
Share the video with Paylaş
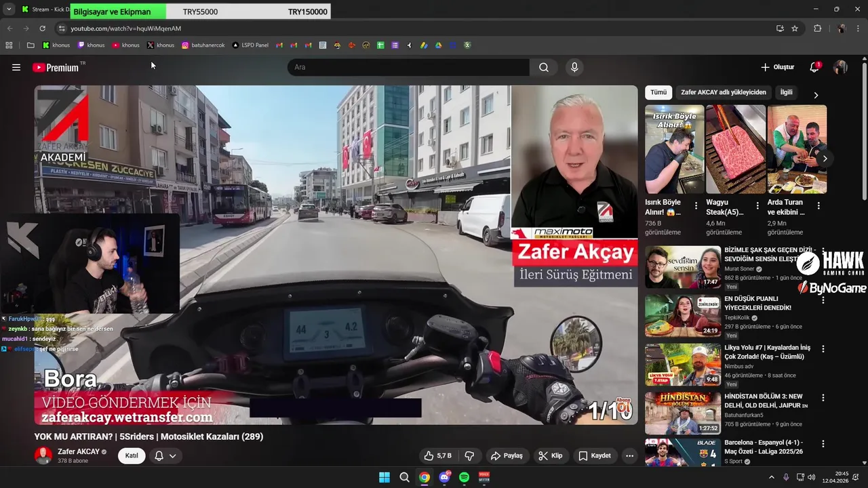507,455
